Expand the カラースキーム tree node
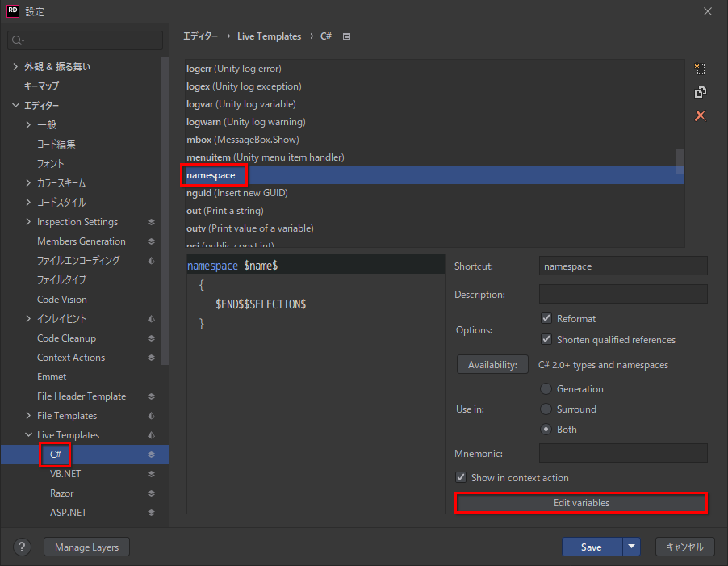This screenshot has height=566, width=728. tap(28, 183)
